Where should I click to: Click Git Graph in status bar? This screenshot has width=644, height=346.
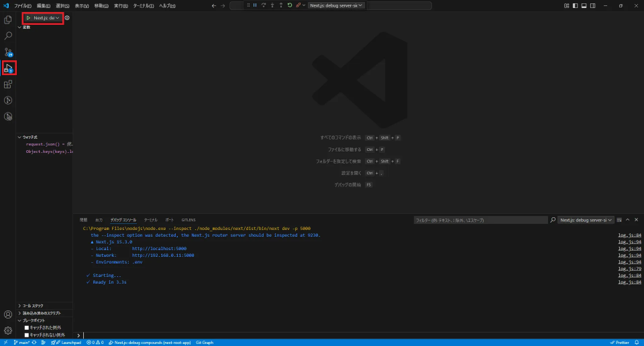205,342
